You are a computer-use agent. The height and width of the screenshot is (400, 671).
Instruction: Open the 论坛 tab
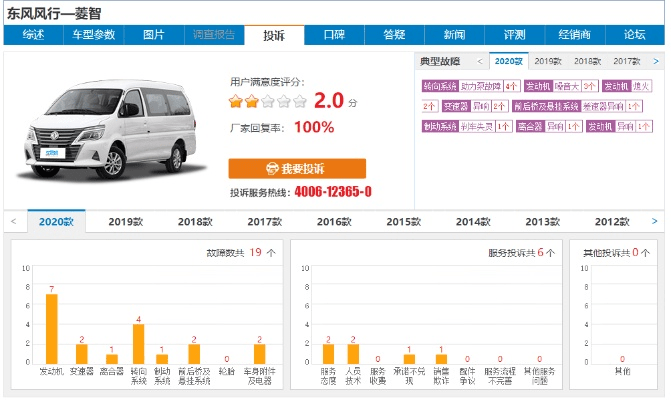[635, 35]
